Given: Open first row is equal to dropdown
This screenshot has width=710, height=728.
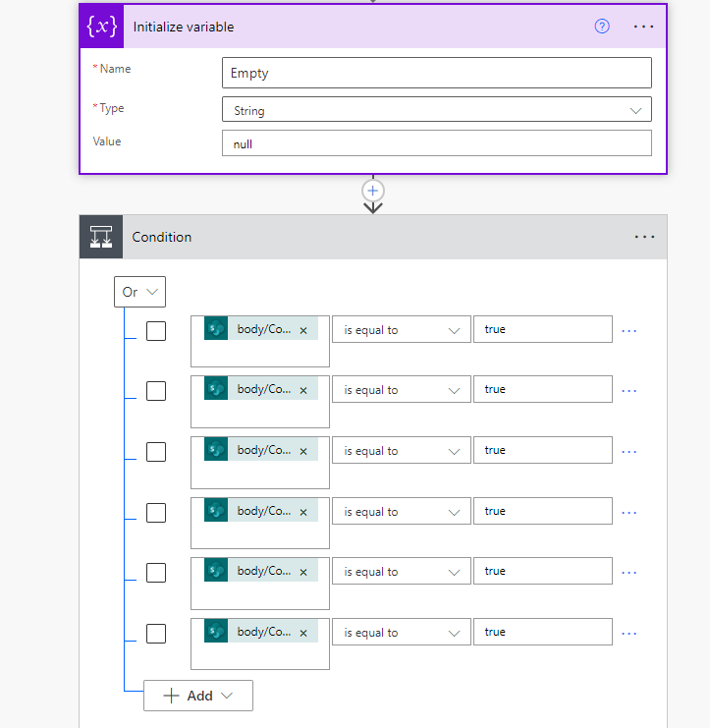Looking at the screenshot, I should (x=402, y=330).
